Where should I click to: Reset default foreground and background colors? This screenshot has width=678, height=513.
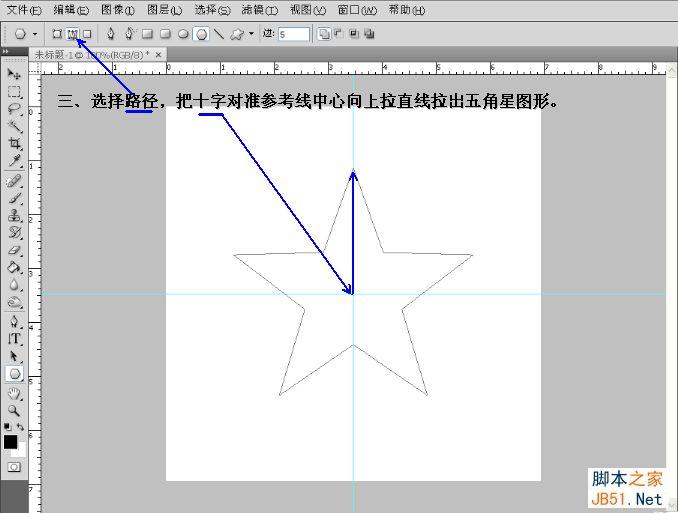tap(7, 427)
